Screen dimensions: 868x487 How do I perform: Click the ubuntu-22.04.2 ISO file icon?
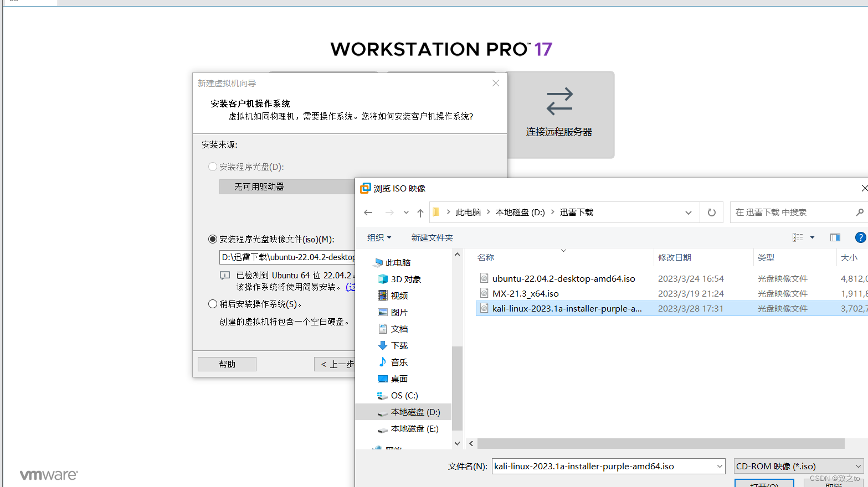(x=484, y=278)
